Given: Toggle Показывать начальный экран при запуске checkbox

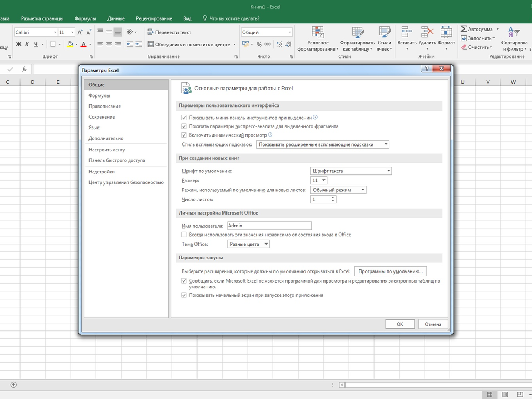Looking at the screenshot, I should point(184,295).
